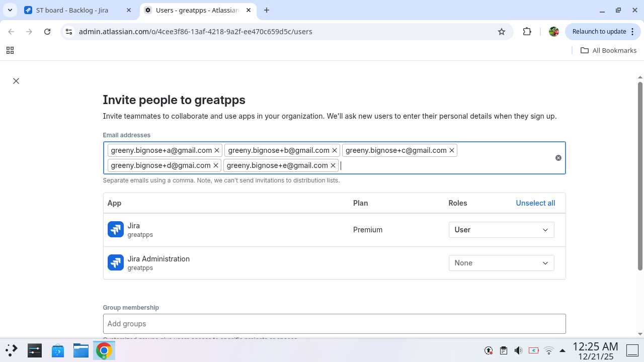Remove greeny.bignose+c@gmail.com email chip
The width and height of the screenshot is (644, 362).
[x=452, y=150]
